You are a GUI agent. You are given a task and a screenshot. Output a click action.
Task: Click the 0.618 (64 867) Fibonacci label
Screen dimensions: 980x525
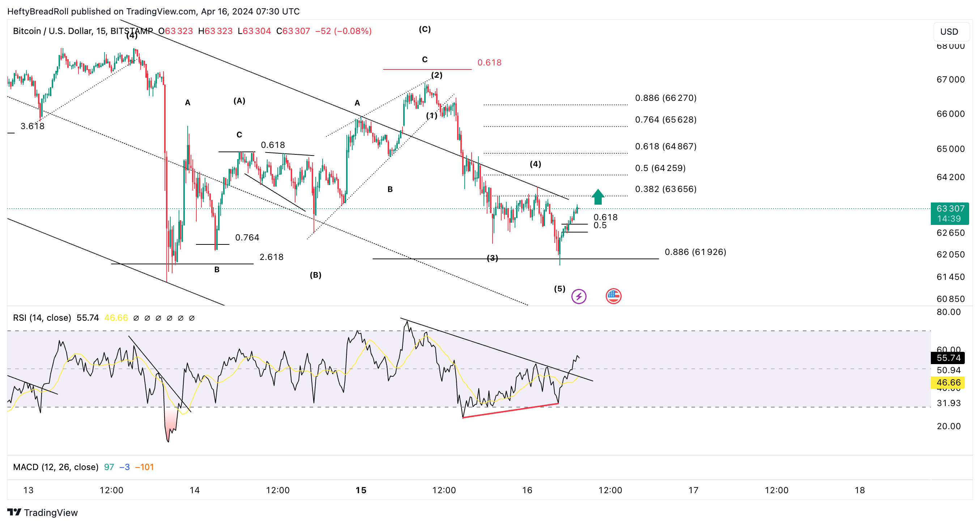tap(665, 146)
